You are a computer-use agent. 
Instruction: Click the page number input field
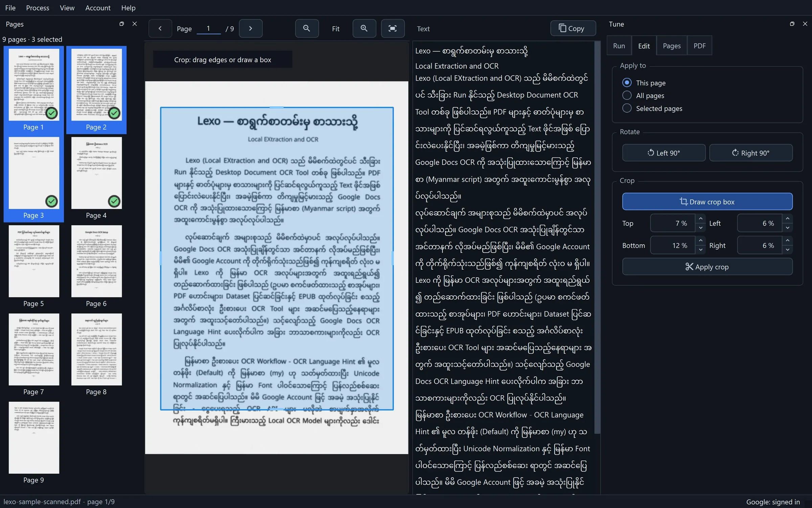(x=208, y=28)
